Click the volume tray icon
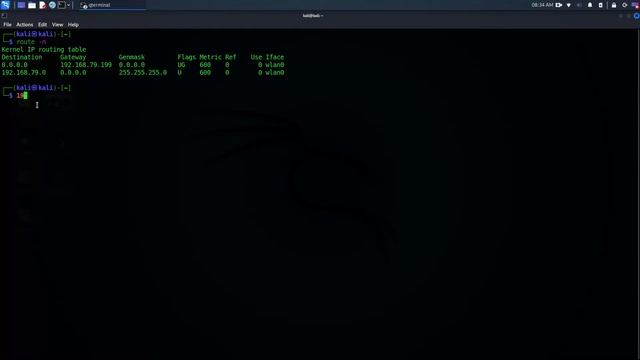This screenshot has width=640, height=360. pos(579,5)
